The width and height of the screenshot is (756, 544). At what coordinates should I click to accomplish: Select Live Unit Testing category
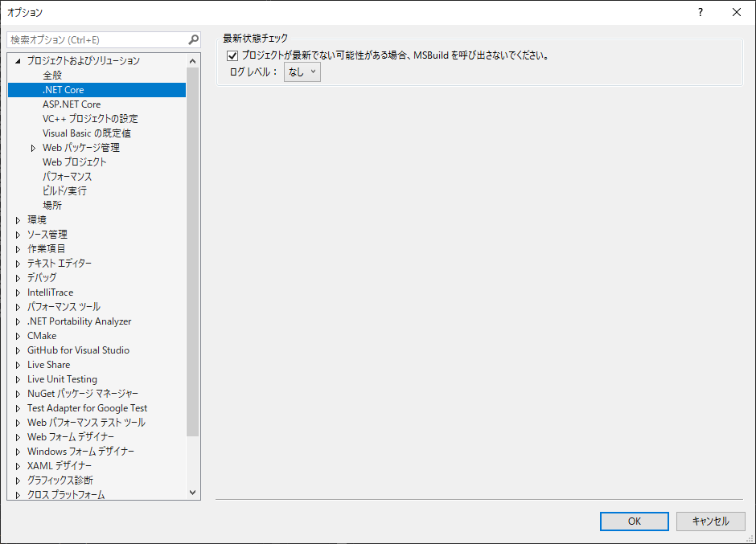62,378
